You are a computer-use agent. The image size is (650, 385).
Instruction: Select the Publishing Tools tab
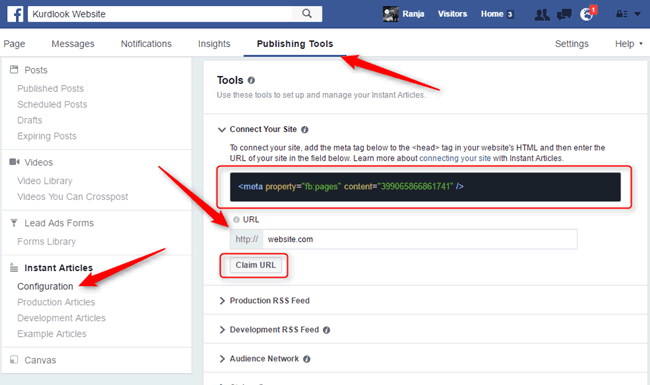click(x=295, y=44)
